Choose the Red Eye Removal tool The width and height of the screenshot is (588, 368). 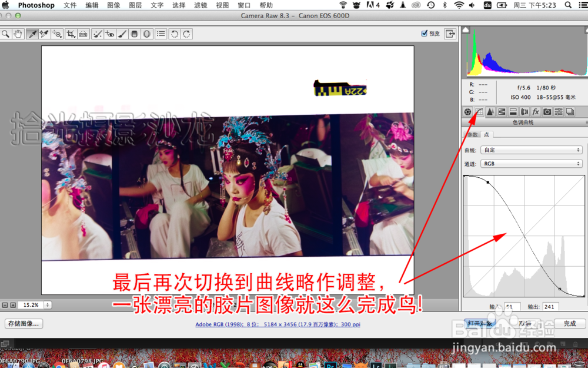(x=109, y=34)
